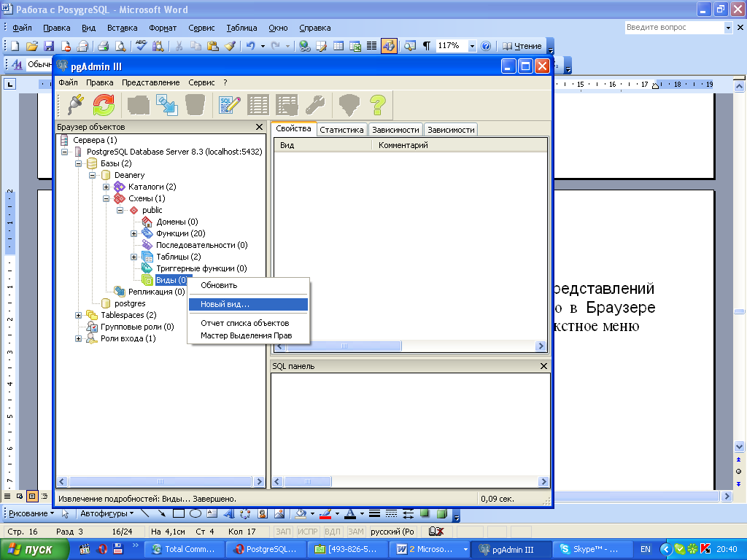Click the Word Print Preview icon
The width and height of the screenshot is (747, 560).
[120, 46]
